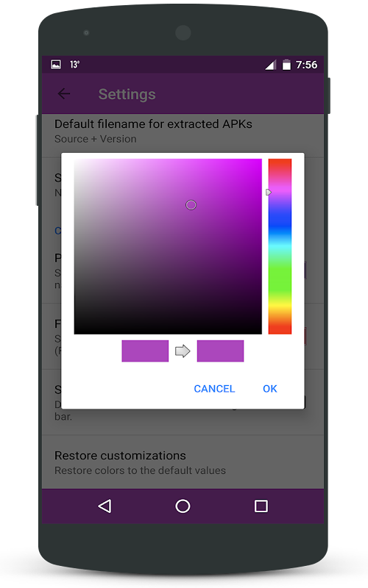Screen dimensions: 368x588
Task: Click the circular selector in the color square
Action: [x=191, y=205]
